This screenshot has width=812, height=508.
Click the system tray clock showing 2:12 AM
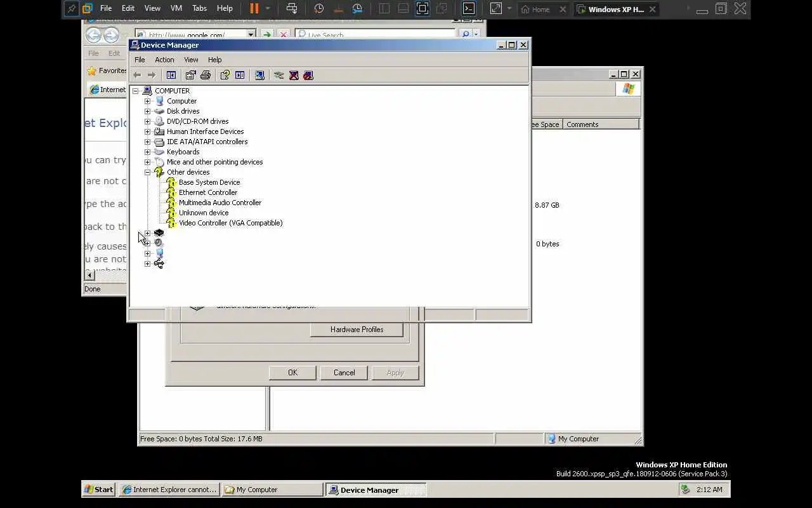[709, 490]
